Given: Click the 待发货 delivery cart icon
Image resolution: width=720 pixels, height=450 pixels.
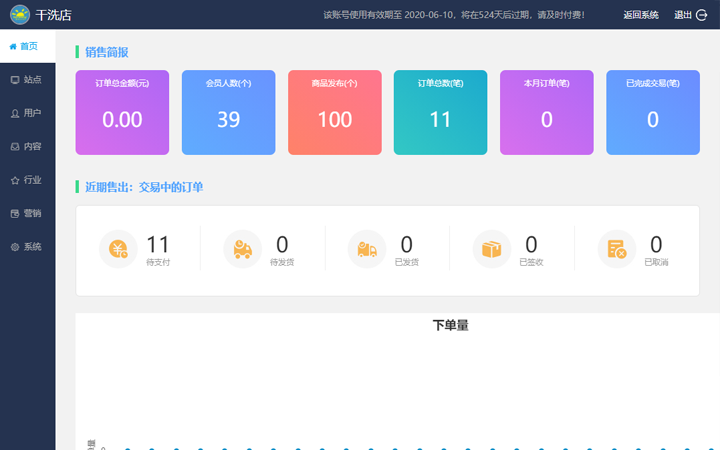Looking at the screenshot, I should coord(242,249).
